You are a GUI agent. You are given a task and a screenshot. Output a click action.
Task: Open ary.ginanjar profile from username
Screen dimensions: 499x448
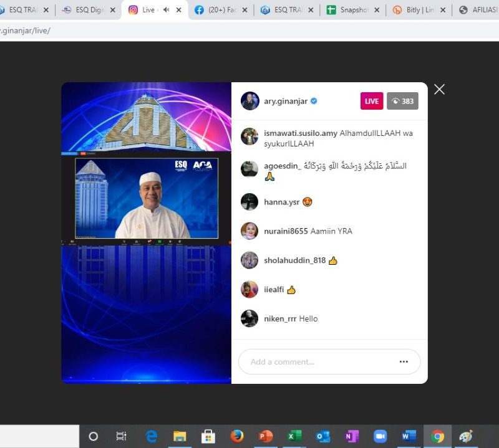point(286,102)
